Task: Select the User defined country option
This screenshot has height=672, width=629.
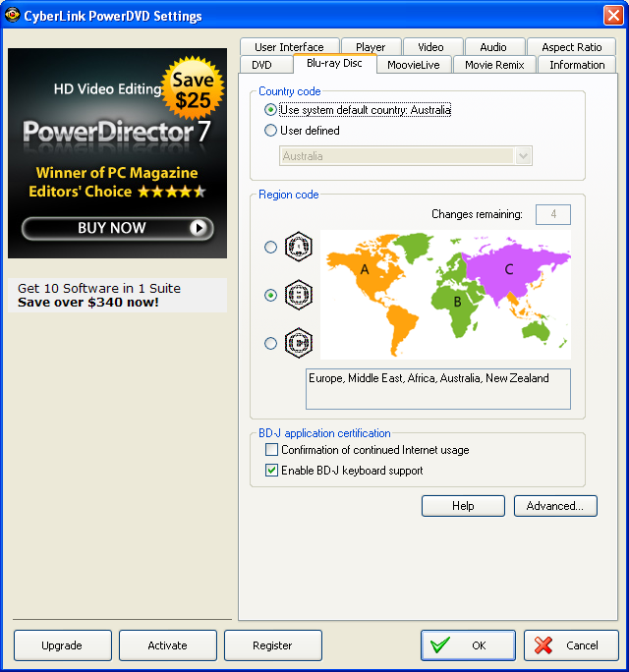Action: (x=271, y=131)
